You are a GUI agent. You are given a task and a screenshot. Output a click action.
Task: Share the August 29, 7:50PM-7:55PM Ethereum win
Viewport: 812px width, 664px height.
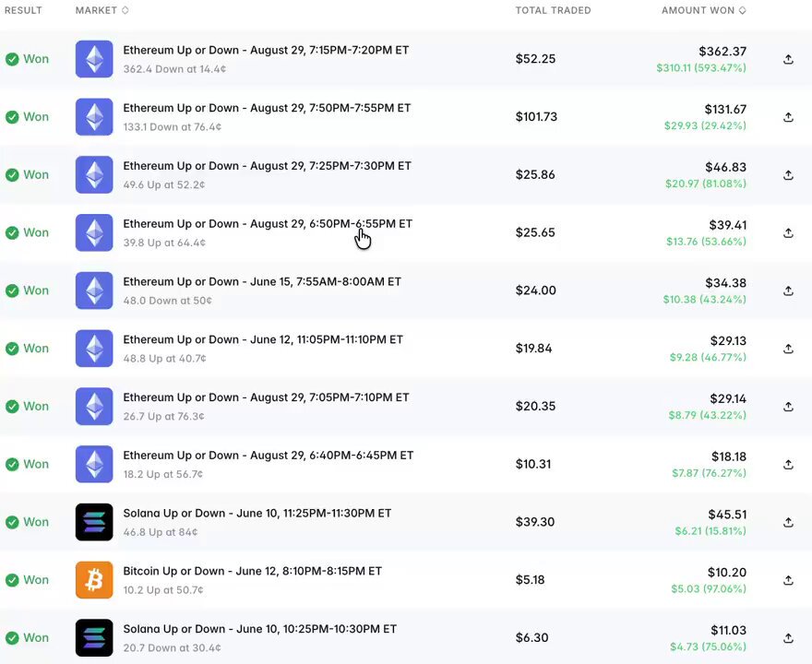coord(788,117)
